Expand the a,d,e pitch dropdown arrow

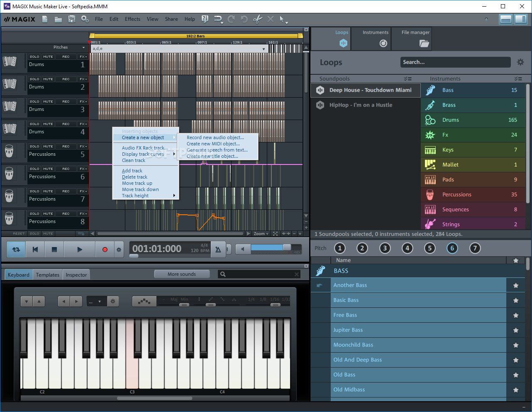264,49
